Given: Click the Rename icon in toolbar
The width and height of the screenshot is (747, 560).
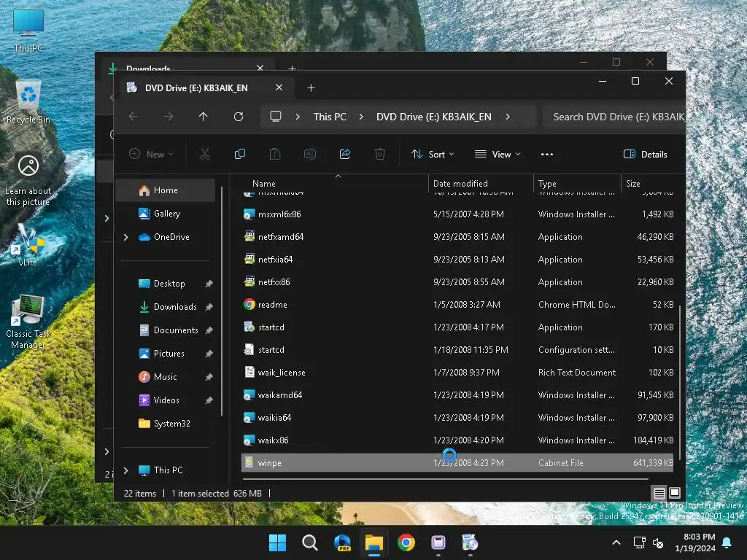Looking at the screenshot, I should pos(309,154).
